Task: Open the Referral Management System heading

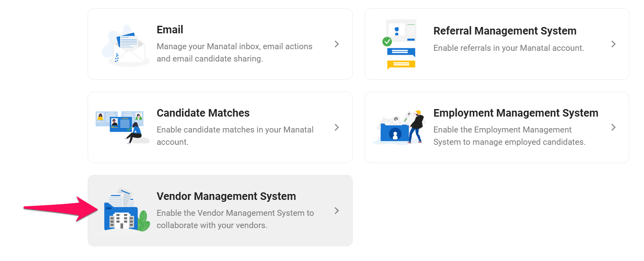Action: [x=505, y=31]
